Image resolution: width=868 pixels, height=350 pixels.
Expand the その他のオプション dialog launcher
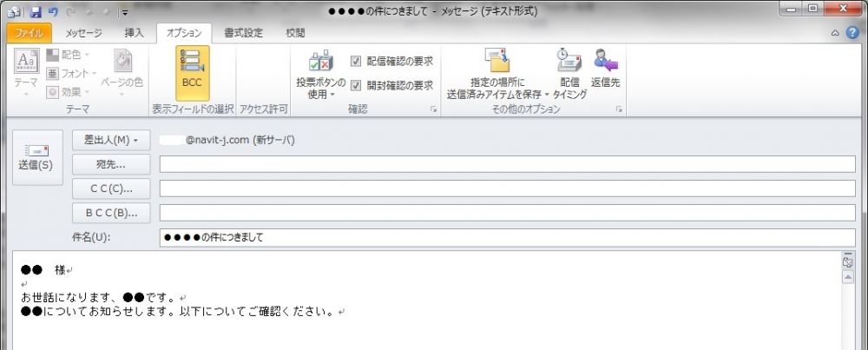pyautogui.click(x=619, y=110)
